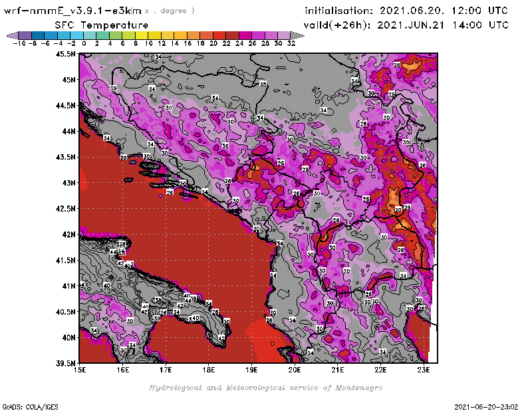Image resolution: width=532 pixels, height=411 pixels.
Task: Click the 22E longitude label
Action: tap(380, 370)
